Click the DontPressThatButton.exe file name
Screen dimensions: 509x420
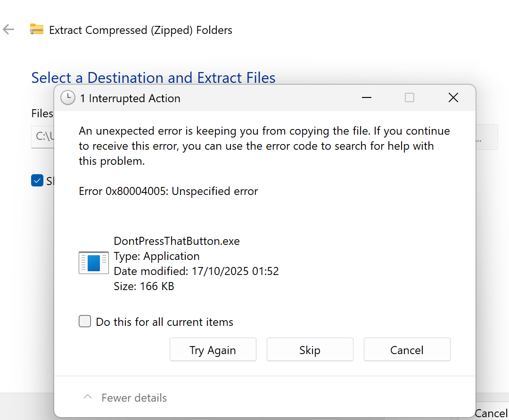click(177, 241)
